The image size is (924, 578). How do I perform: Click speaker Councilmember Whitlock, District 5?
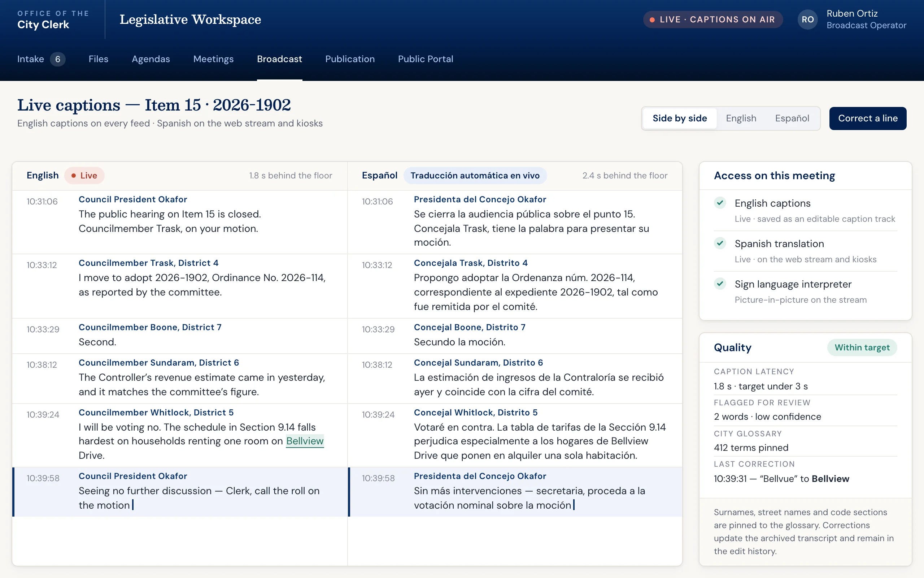156,413
